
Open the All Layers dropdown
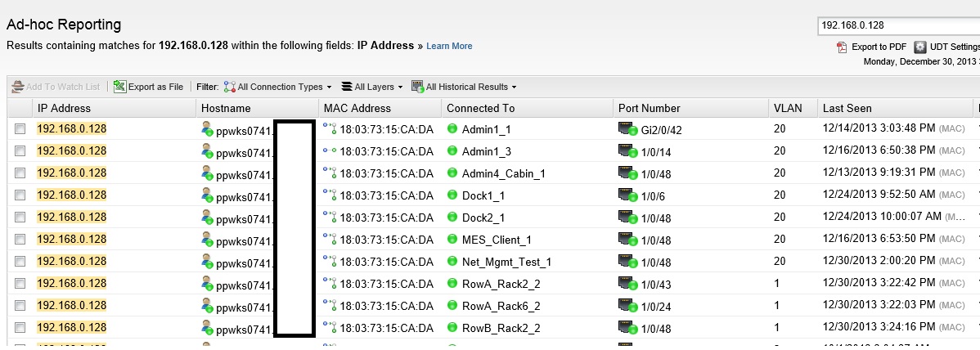[x=372, y=87]
